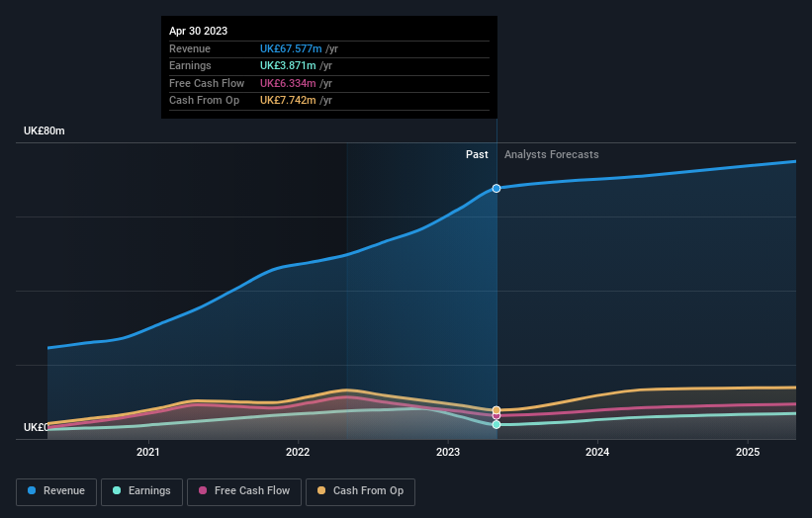Click the UK£67.577m revenue value
812x518 pixels.
pos(291,48)
